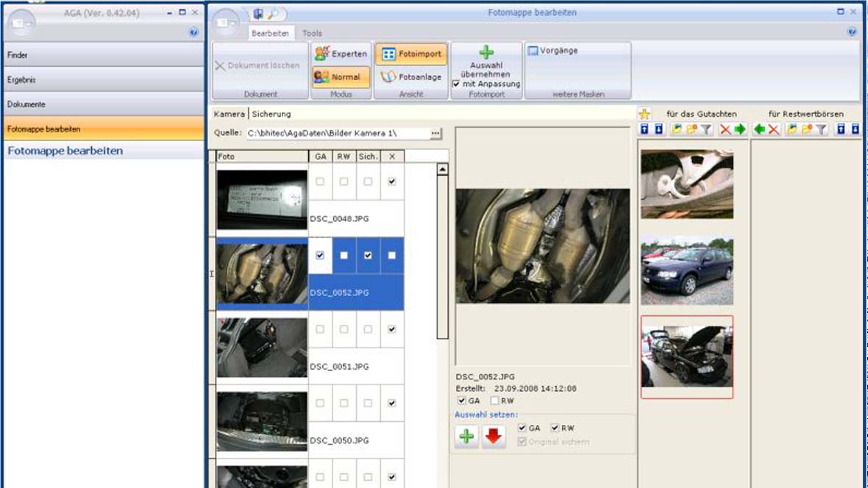Screen dimensions: 868x488
Task: Uncheck GA box for DSC_0052.JPG row
Action: point(320,255)
